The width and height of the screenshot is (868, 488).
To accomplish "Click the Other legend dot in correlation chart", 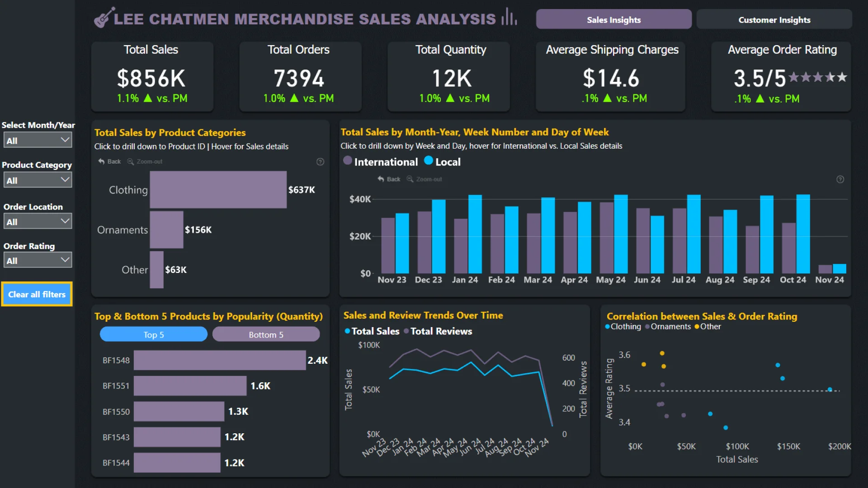I will [x=697, y=327].
